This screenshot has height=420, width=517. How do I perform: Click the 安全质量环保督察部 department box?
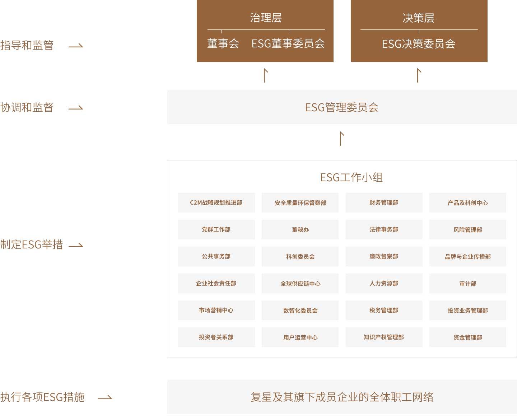coord(300,203)
